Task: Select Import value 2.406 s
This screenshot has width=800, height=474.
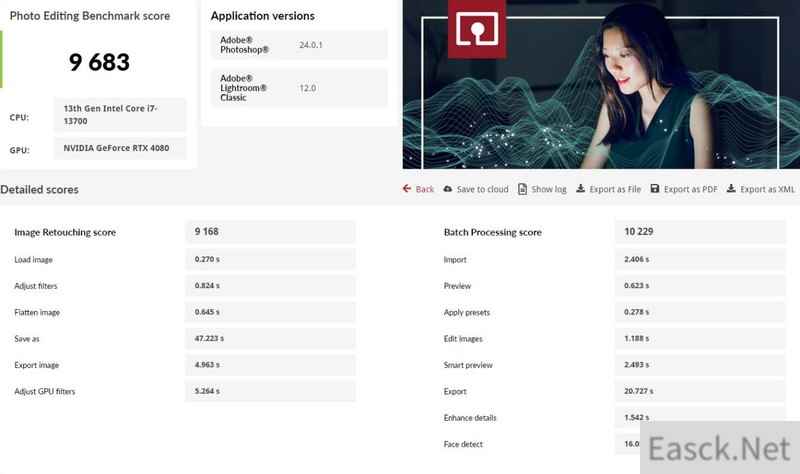Action: (700, 259)
